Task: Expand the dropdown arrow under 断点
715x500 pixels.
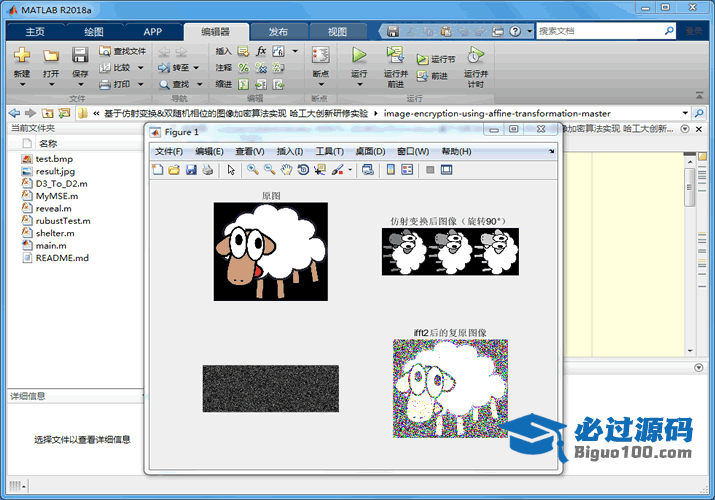Action: 321,84
